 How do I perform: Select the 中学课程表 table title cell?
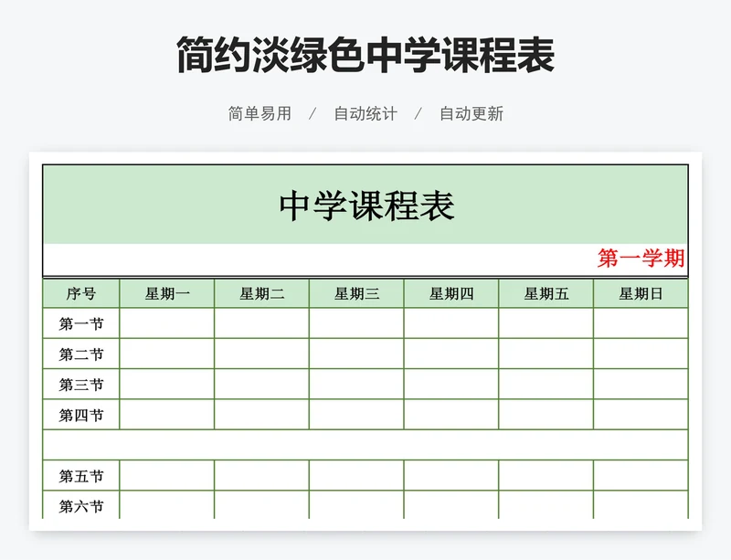click(365, 205)
